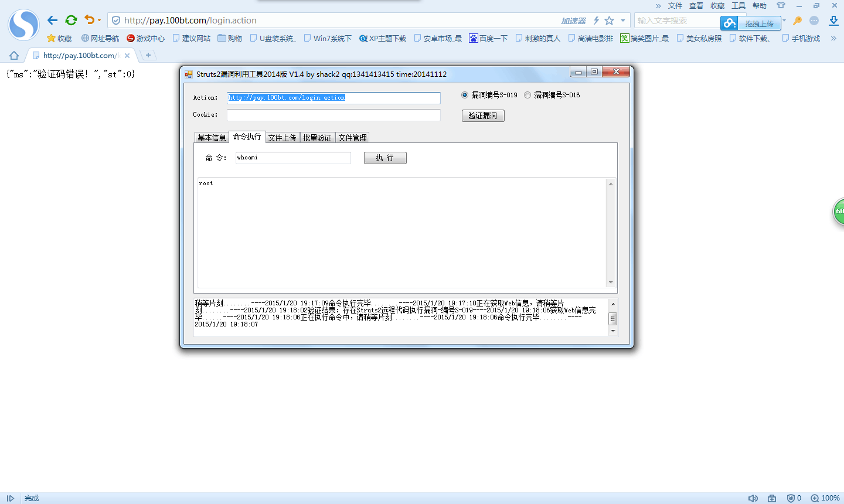Open the 网址导航 bookmark

pyautogui.click(x=100, y=38)
